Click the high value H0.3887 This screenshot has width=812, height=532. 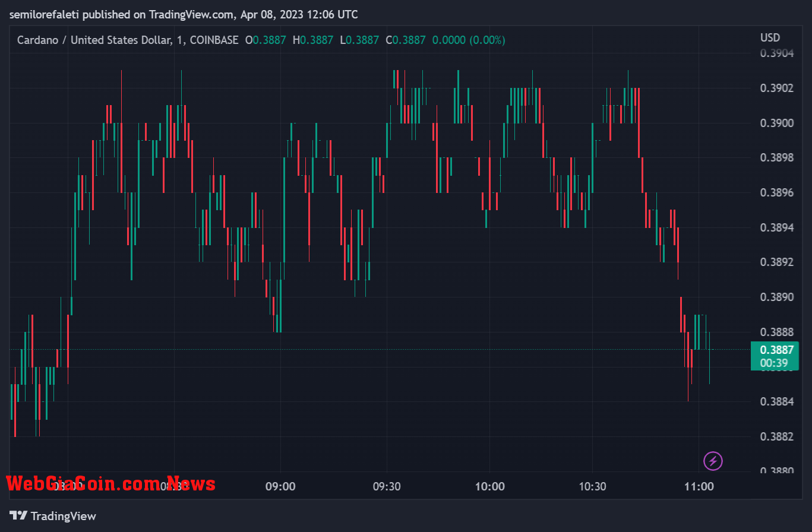point(313,40)
